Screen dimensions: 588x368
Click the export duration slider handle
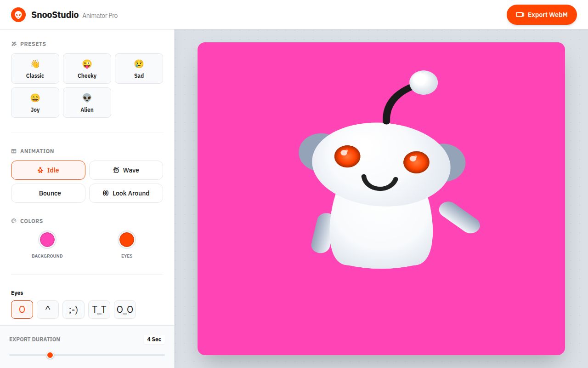(50, 355)
